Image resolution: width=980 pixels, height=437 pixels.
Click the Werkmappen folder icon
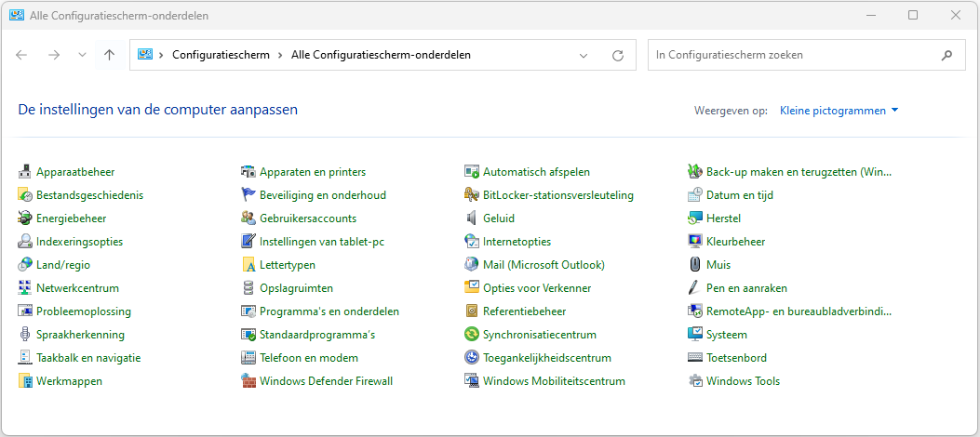pos(25,381)
